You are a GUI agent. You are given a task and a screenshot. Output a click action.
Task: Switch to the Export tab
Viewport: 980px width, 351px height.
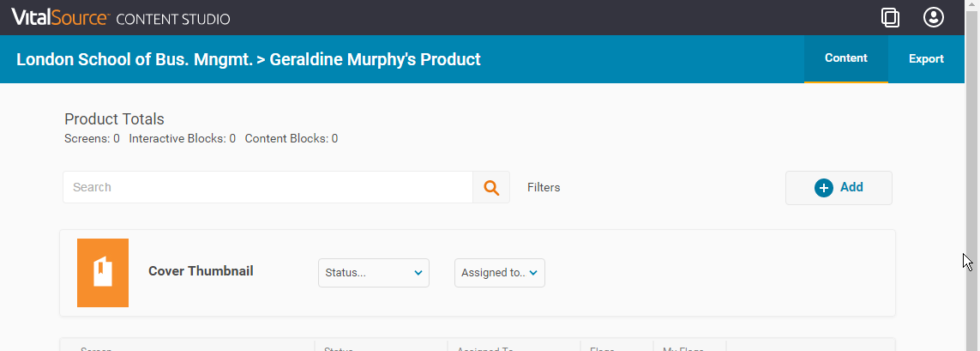click(x=926, y=59)
